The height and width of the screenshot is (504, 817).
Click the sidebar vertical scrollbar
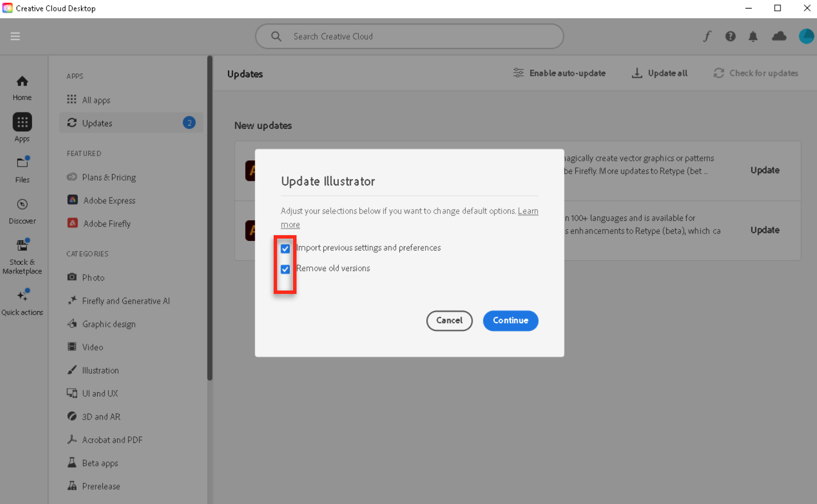click(x=210, y=218)
